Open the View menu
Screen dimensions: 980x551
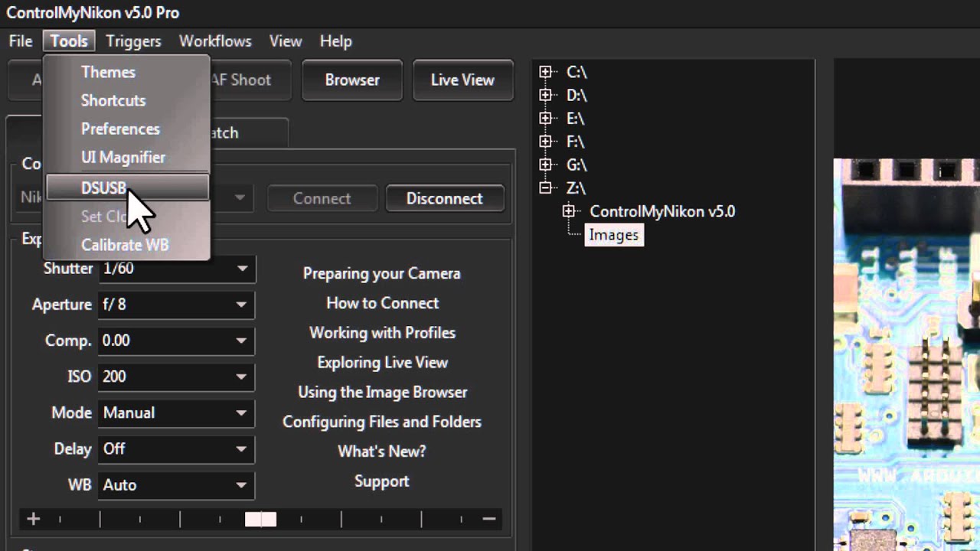(x=286, y=41)
